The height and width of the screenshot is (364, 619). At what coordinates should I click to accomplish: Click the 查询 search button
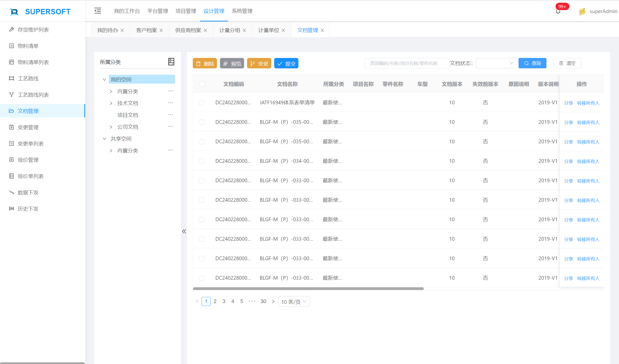pos(532,63)
